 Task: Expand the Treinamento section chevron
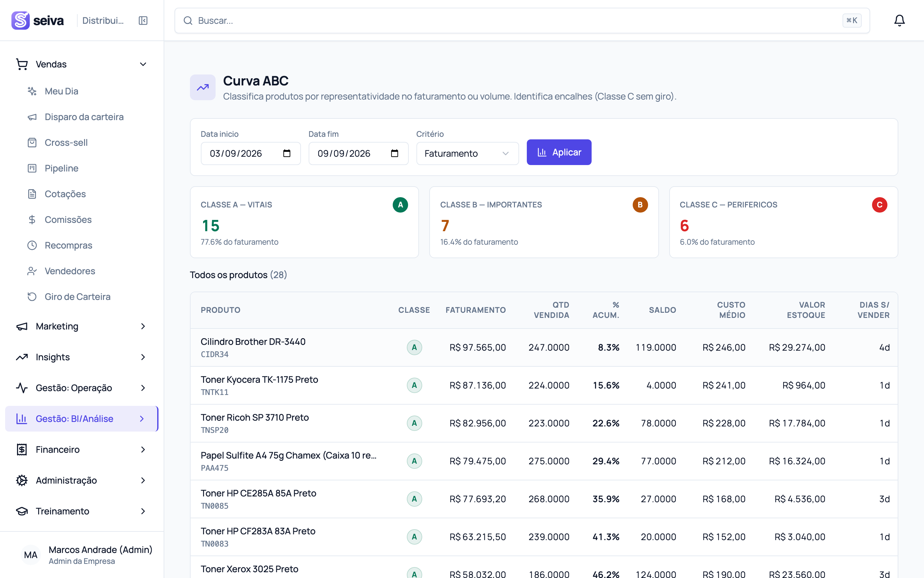143,511
